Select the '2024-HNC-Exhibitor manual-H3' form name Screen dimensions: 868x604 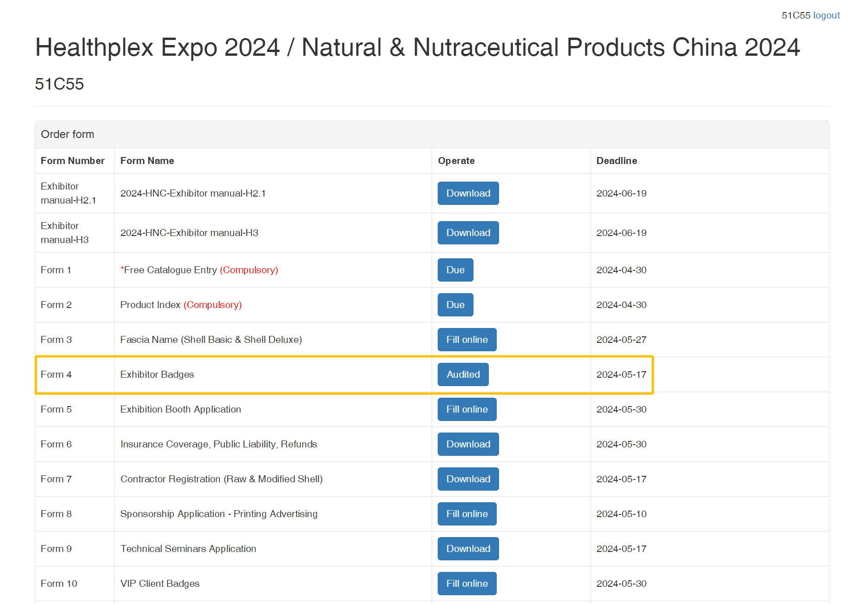(189, 233)
